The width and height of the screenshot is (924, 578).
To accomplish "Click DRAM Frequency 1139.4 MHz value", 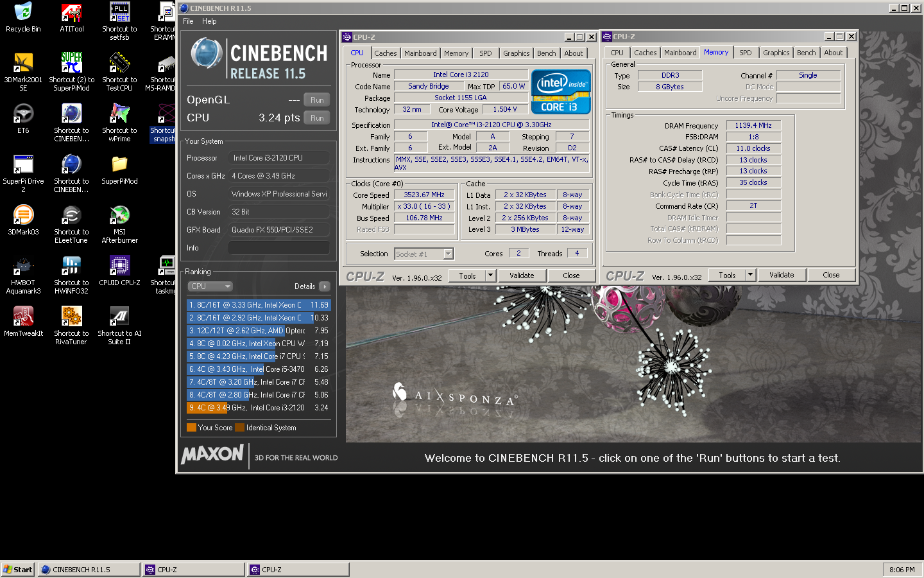I will (x=753, y=125).
